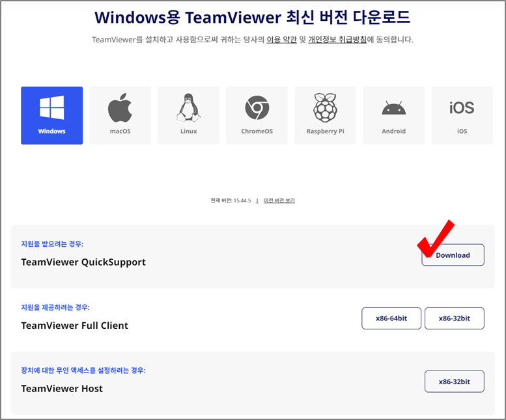Image resolution: width=506 pixels, height=420 pixels.
Task: Choose the Raspberry Pi tile
Action: click(326, 115)
